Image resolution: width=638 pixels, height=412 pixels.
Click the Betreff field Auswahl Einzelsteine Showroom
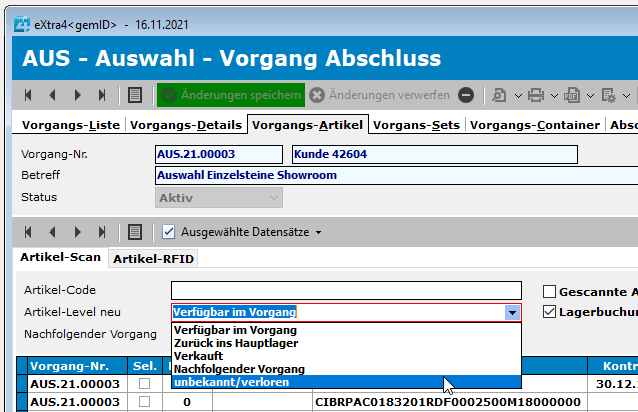pos(396,175)
